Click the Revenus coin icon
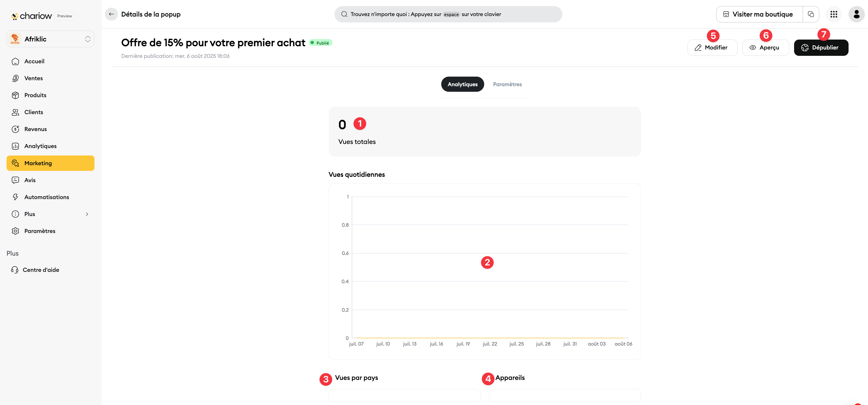 (15, 129)
